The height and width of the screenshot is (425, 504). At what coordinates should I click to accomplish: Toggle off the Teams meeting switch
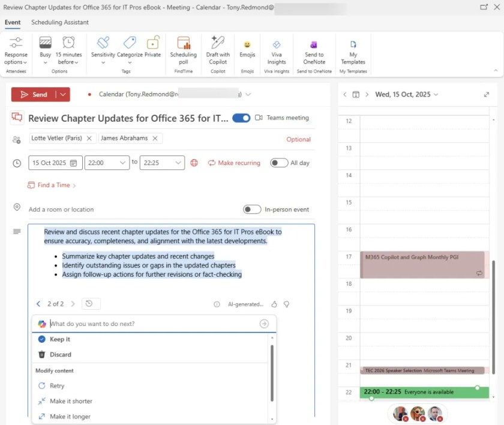(x=241, y=118)
